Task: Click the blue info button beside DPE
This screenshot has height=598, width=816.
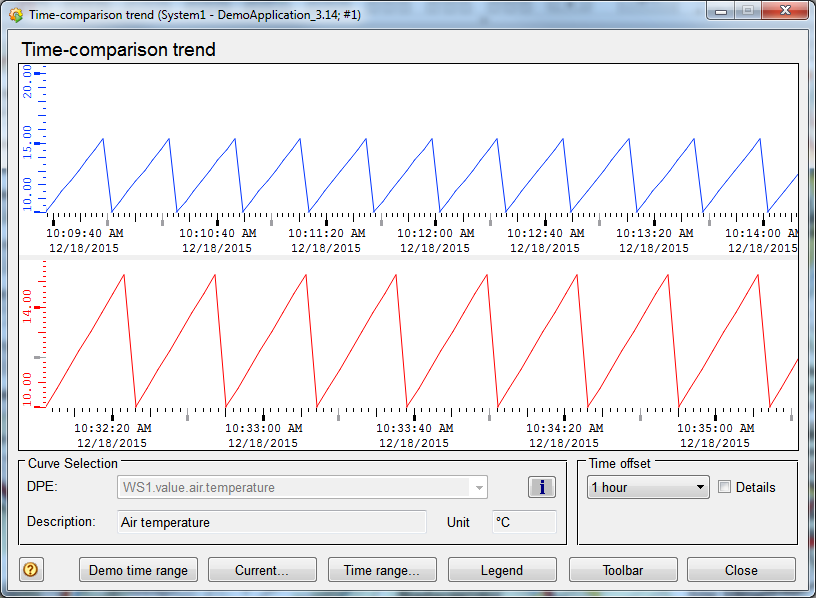Action: pyautogui.click(x=541, y=487)
